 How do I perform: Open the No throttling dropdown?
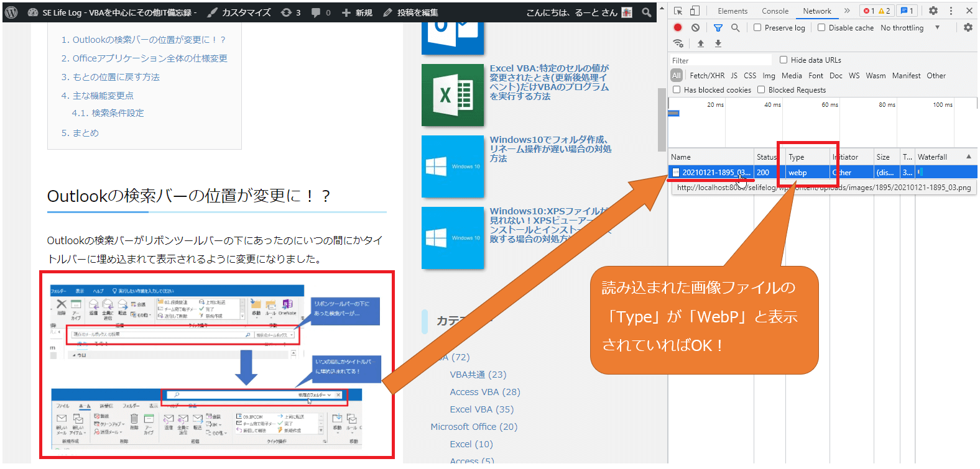click(x=909, y=27)
